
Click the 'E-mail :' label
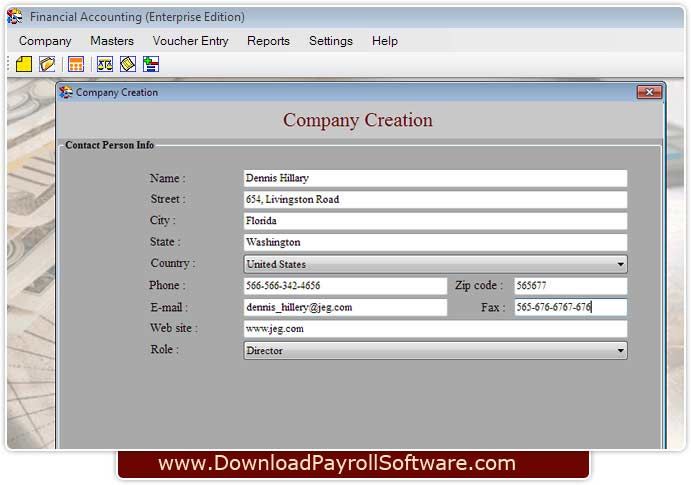click(169, 307)
